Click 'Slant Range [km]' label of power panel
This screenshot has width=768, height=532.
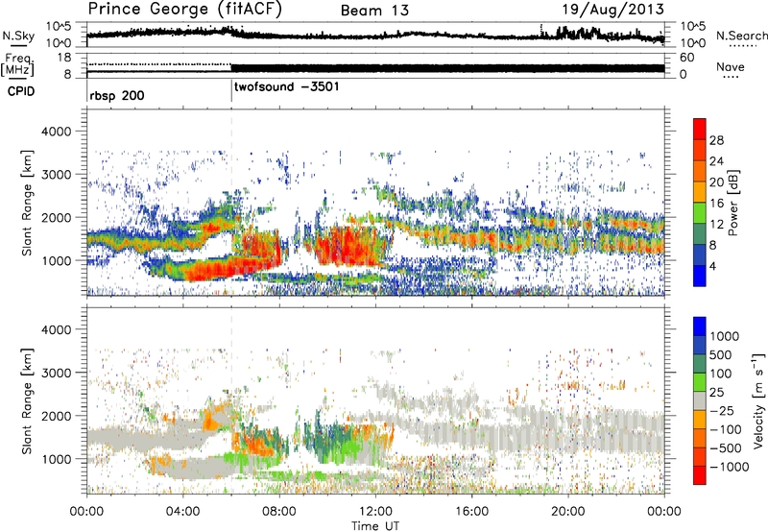[x=27, y=203]
